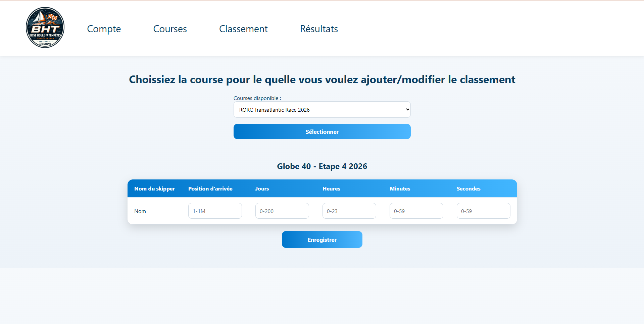Click the Minutes input box in the skipper row
This screenshot has height=324, width=644.
[x=416, y=211]
